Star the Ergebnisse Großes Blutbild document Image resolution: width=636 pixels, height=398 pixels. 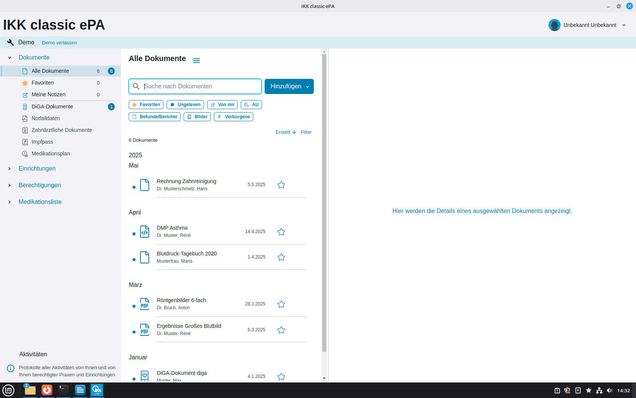pos(281,330)
